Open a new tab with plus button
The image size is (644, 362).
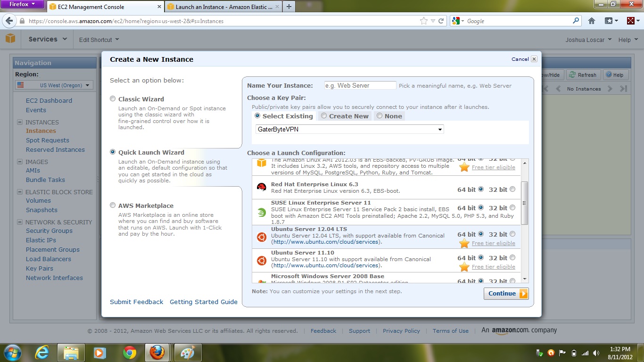[x=289, y=7]
